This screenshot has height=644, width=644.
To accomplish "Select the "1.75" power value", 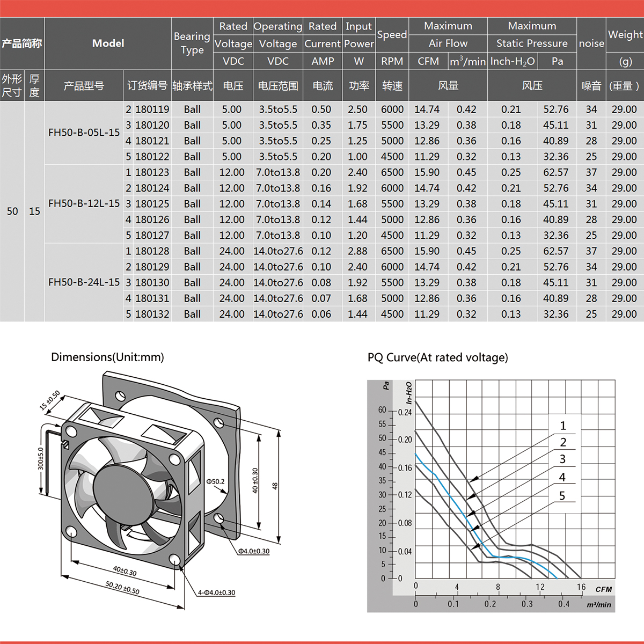I will point(357,125).
